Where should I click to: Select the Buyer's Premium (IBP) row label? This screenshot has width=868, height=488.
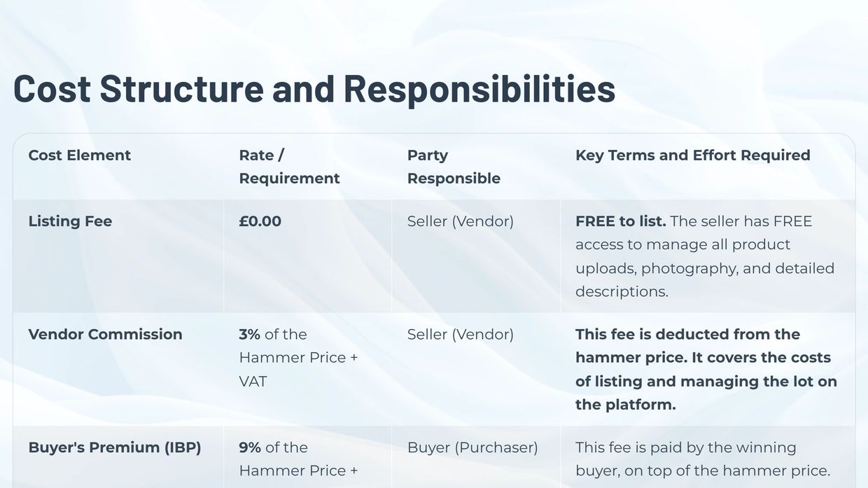click(x=114, y=447)
